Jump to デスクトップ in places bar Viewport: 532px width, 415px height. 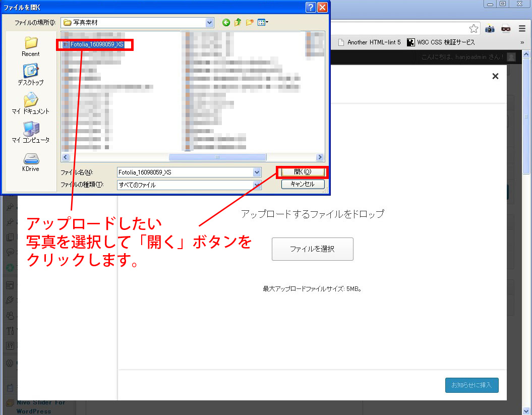(31, 74)
